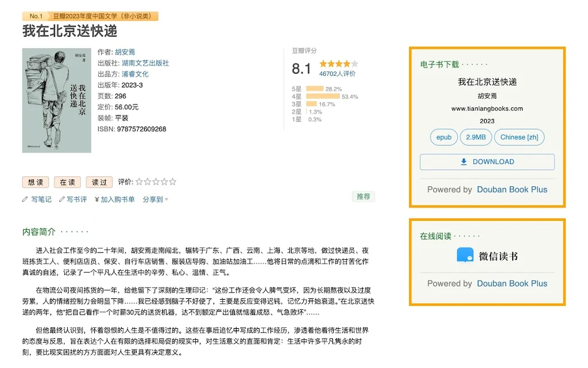Click the 写书评 link
This screenshot has width=588, height=368.
tap(77, 200)
